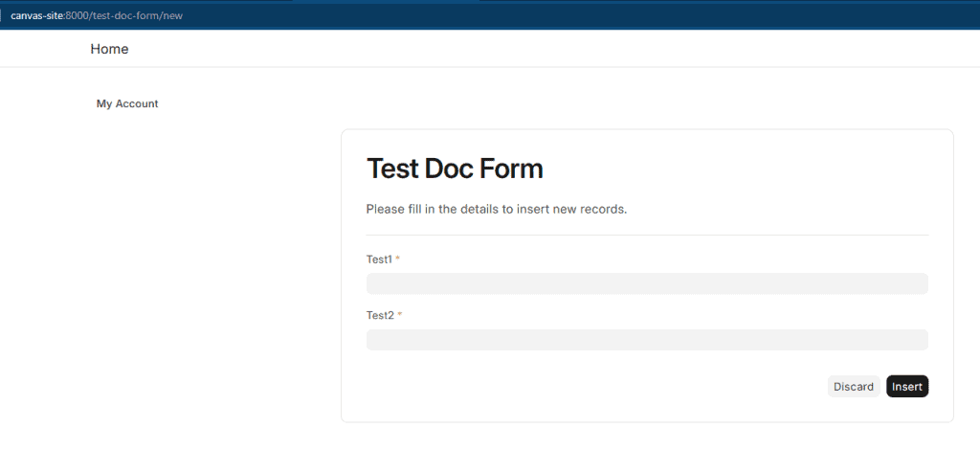Click the Test Doc Form heading

click(455, 169)
